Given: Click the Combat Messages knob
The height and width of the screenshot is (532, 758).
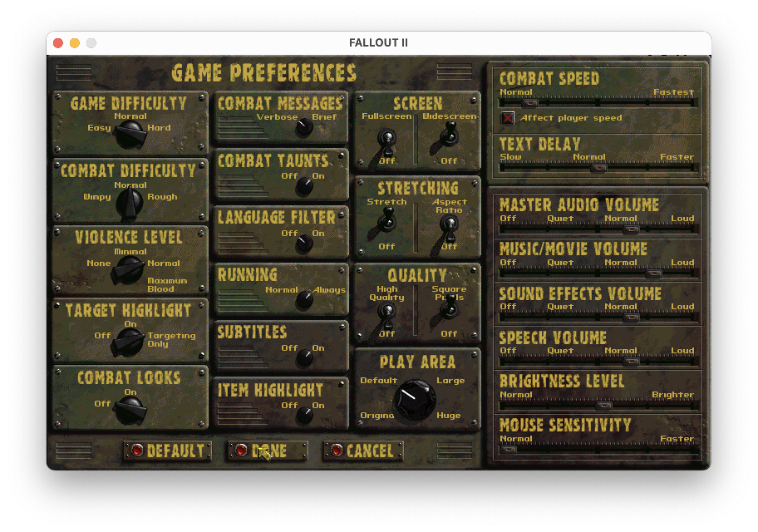Looking at the screenshot, I should [304, 126].
